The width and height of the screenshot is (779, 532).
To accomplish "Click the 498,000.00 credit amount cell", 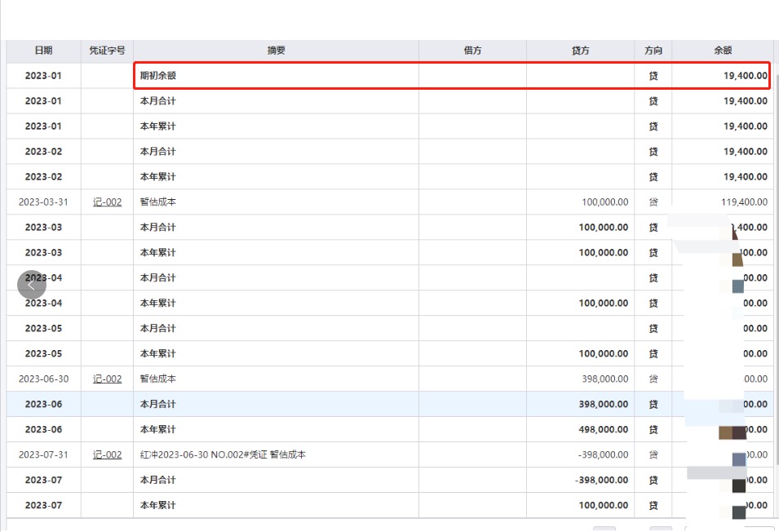I will tap(580, 429).
